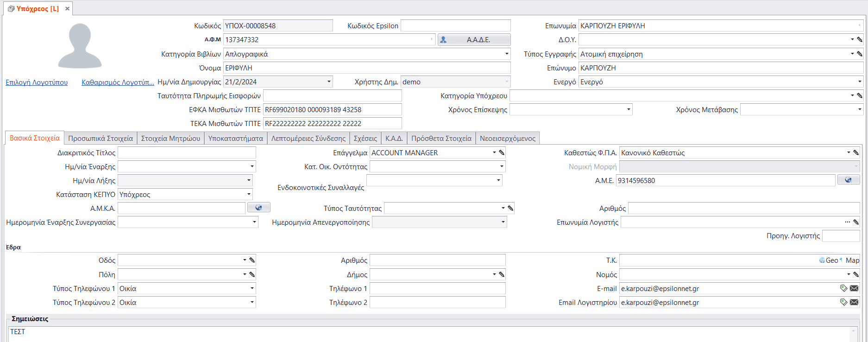This screenshot has width=868, height=342.
Task: Open the Map link in the Τ.Κ. field
Action: tap(852, 260)
